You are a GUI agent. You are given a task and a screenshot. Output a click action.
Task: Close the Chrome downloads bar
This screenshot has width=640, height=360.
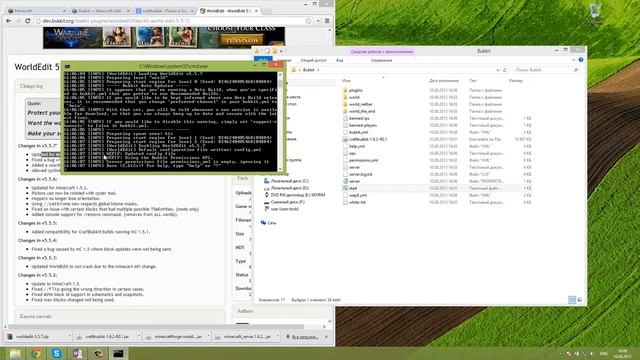click(327, 337)
